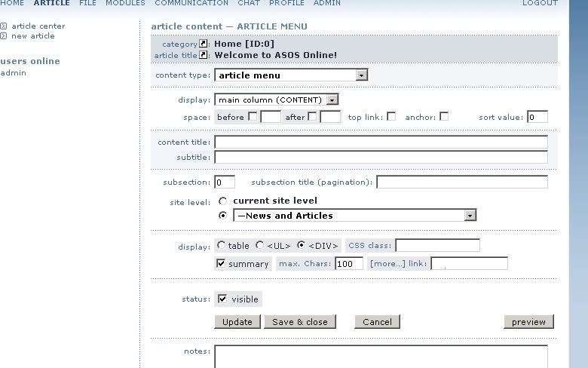588x368 pixels.
Task: Open the MODULES menu
Action: click(x=125, y=3)
